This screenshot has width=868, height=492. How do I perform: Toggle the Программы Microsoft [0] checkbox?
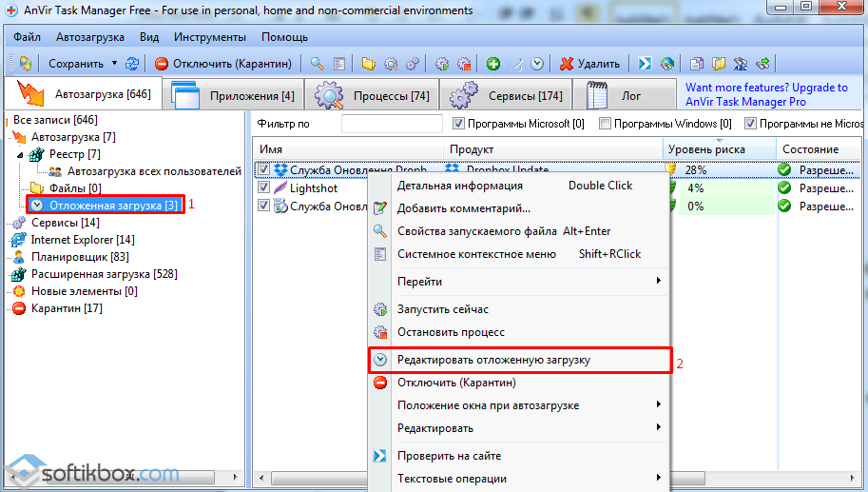pos(458,124)
